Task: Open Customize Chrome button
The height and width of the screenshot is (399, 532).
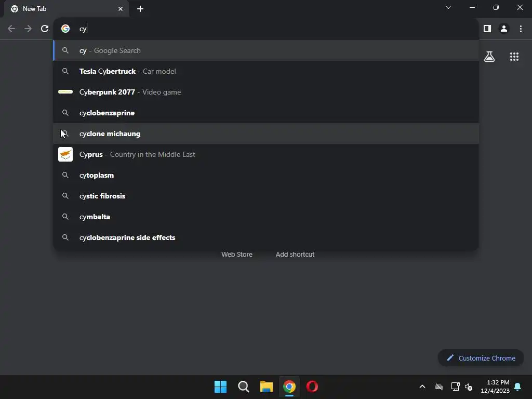Action: pyautogui.click(x=481, y=358)
